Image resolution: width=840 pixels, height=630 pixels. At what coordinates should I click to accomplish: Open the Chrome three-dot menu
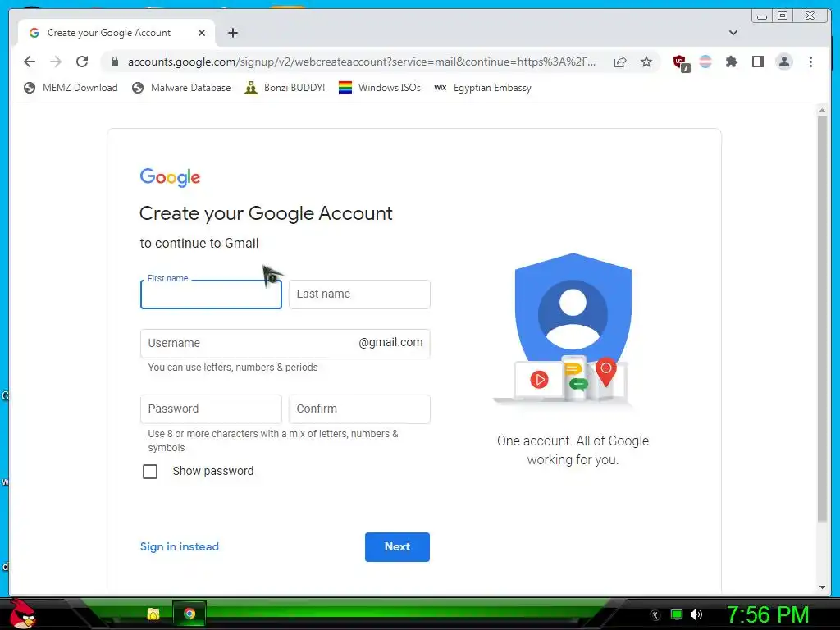pos(810,62)
